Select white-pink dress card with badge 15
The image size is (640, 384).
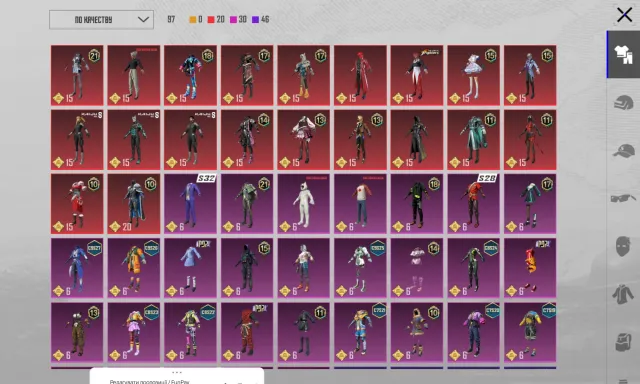[x=473, y=75]
